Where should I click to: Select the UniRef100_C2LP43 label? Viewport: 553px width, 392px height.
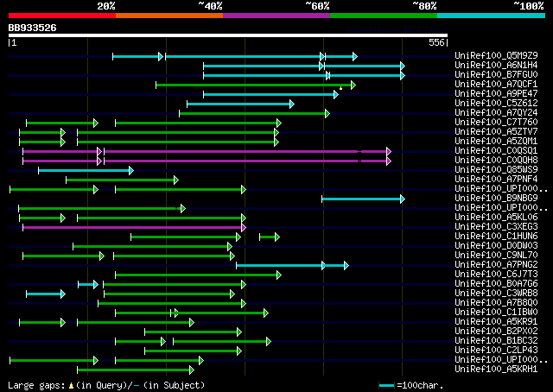pyautogui.click(x=496, y=351)
